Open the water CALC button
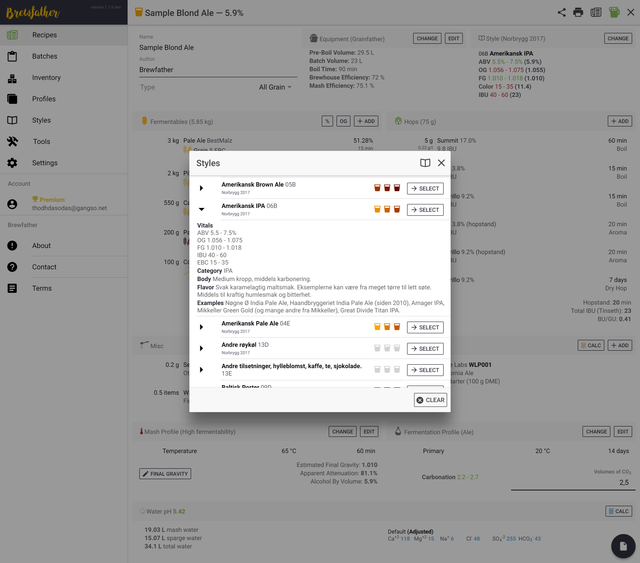 619,511
